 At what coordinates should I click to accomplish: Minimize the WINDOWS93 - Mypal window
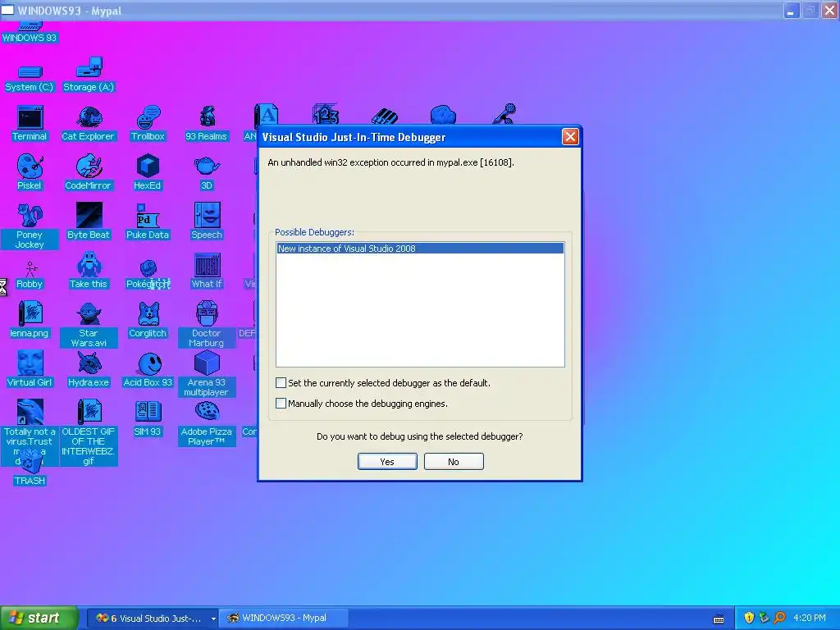pyautogui.click(x=792, y=10)
